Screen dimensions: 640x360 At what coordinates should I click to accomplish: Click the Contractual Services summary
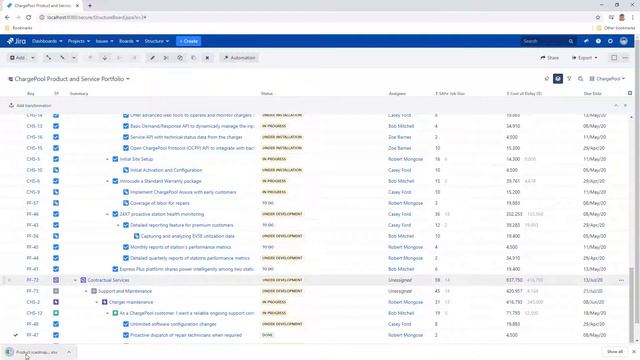[x=108, y=280]
